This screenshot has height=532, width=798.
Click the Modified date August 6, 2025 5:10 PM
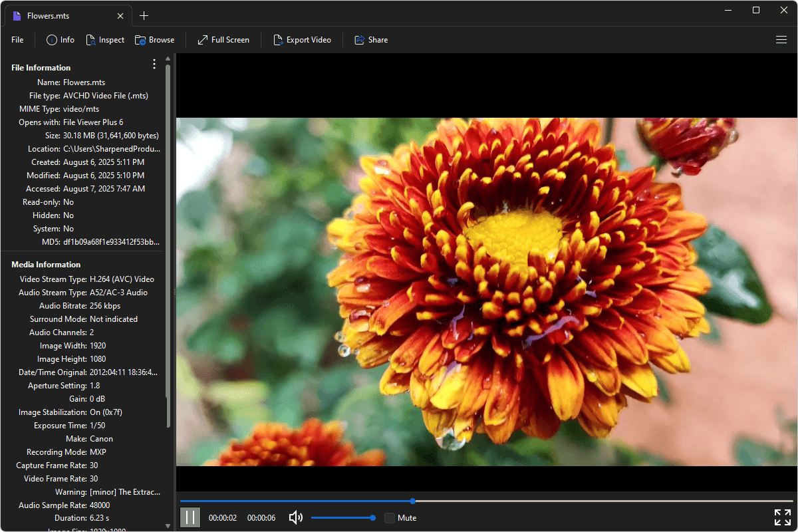click(x=104, y=176)
